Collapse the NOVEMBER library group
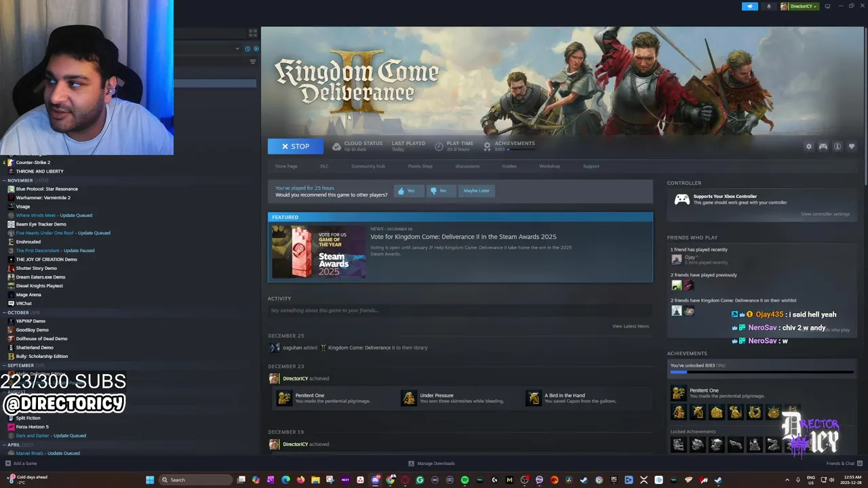The image size is (868, 488). 5,180
